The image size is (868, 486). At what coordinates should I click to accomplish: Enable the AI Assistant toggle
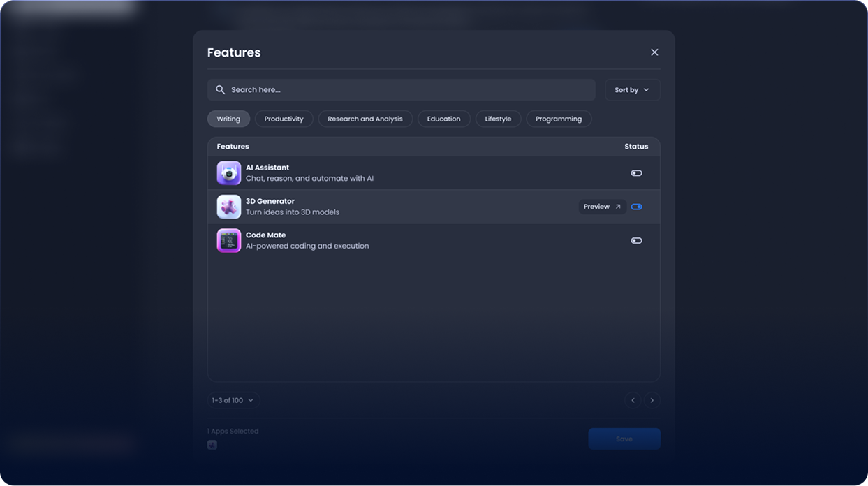pyautogui.click(x=636, y=173)
